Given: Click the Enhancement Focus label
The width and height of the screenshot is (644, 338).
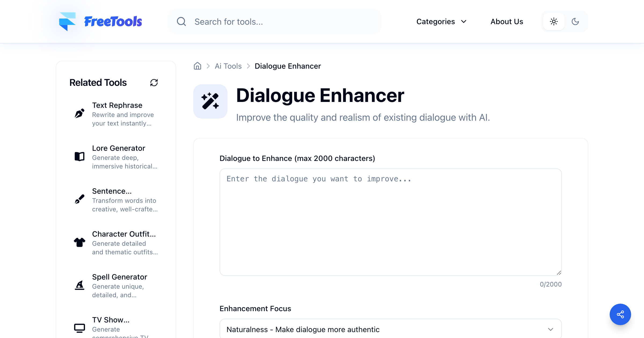Looking at the screenshot, I should tap(255, 308).
